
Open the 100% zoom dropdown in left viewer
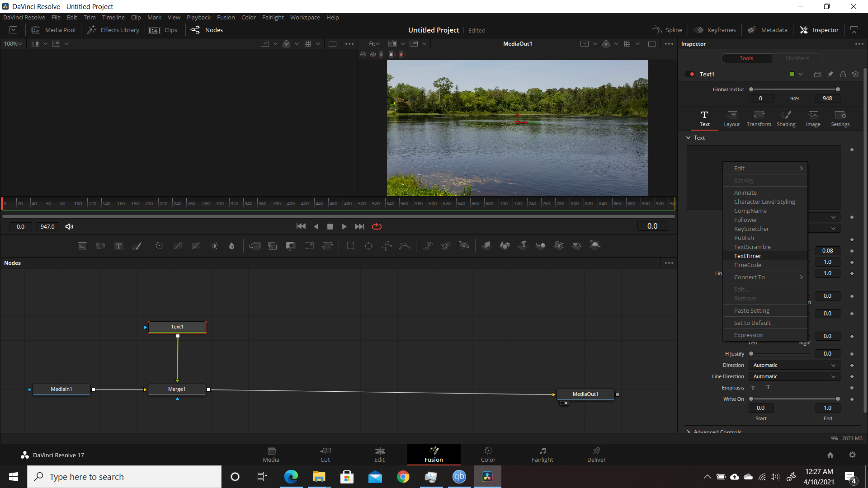(13, 44)
